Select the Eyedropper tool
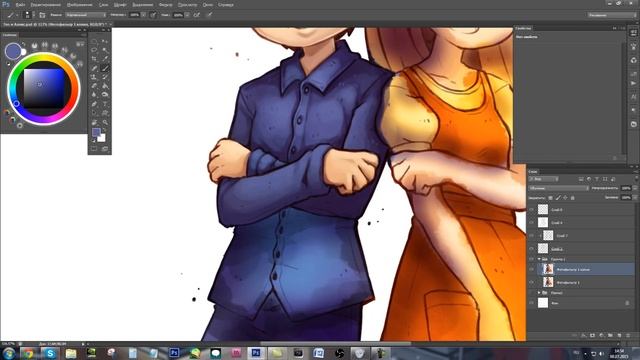This screenshot has height=360, width=640. pos(105,59)
